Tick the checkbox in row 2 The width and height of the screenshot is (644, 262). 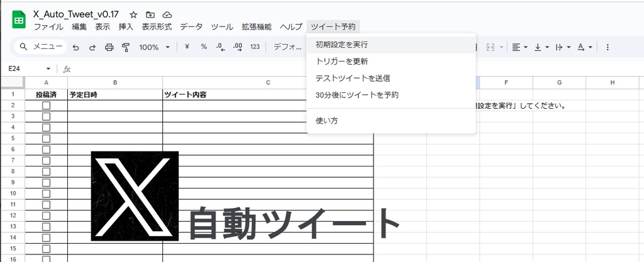pyautogui.click(x=47, y=106)
